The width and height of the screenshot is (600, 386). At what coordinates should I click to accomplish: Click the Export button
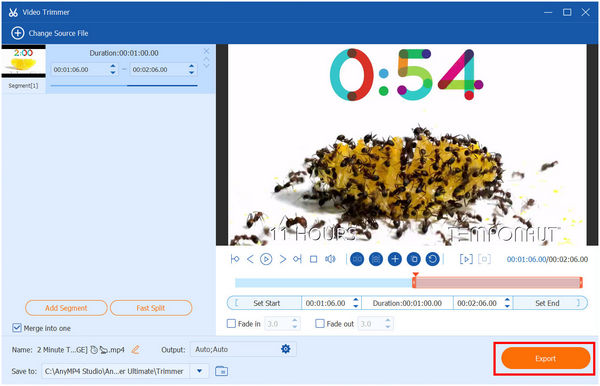pos(545,358)
